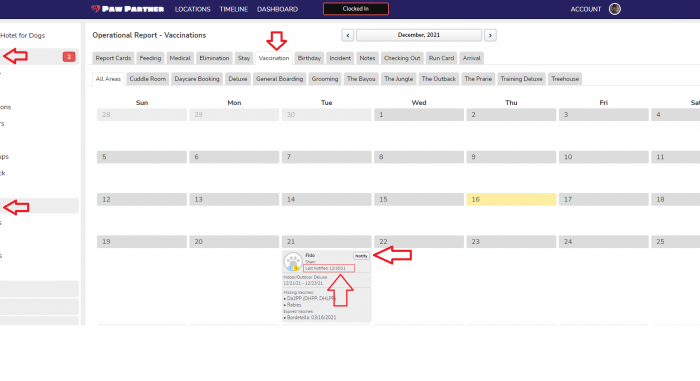This screenshot has width=700, height=381.
Task: Click Fido's name on the vaccination card
Action: click(x=310, y=255)
